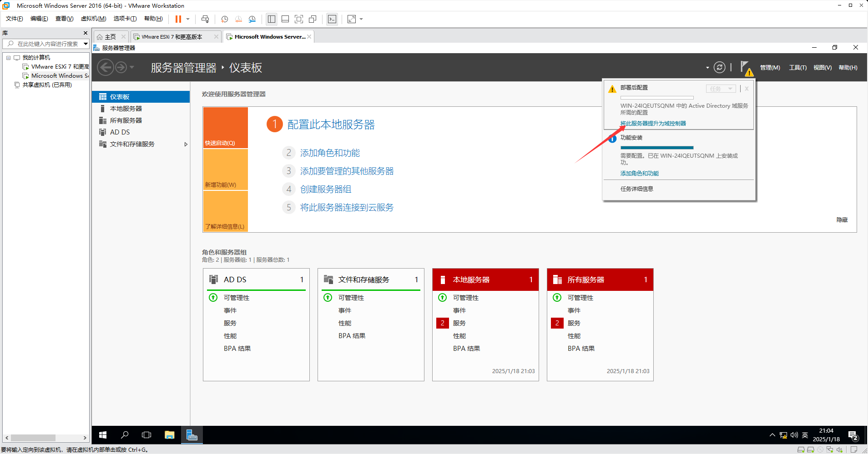868x454 pixels.
Task: Expand the 文件和存储服务 sidebar submenu arrow
Action: click(x=186, y=145)
